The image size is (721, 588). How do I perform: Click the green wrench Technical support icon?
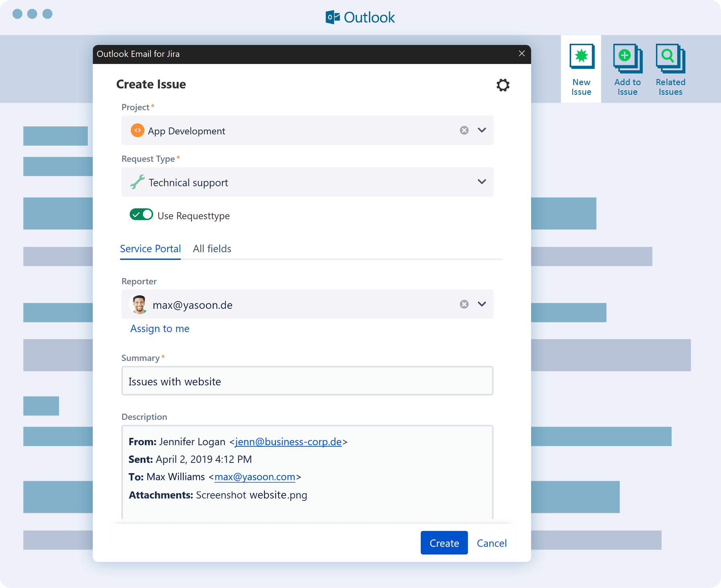137,182
